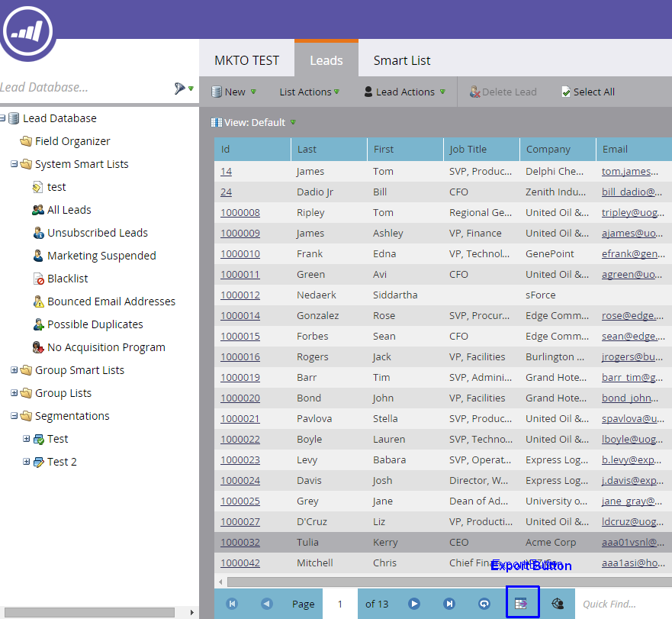Switch to the Leads tab
672x619 pixels.
pyautogui.click(x=326, y=60)
